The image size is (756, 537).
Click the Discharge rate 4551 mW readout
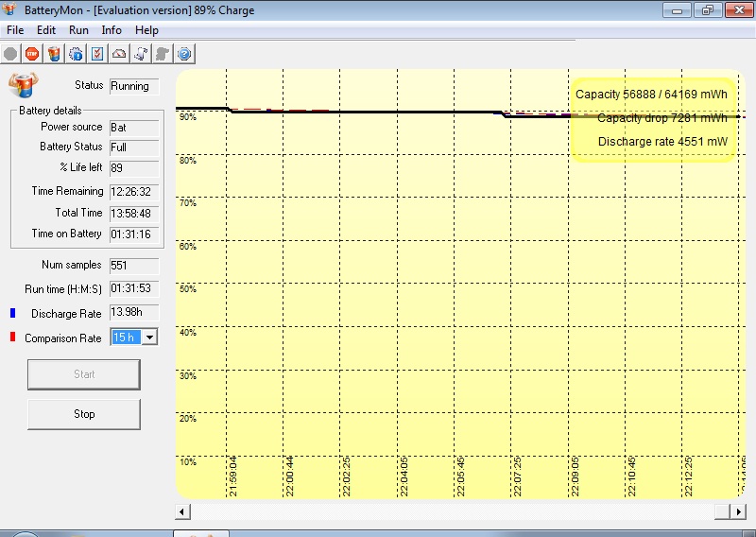pyautogui.click(x=662, y=142)
